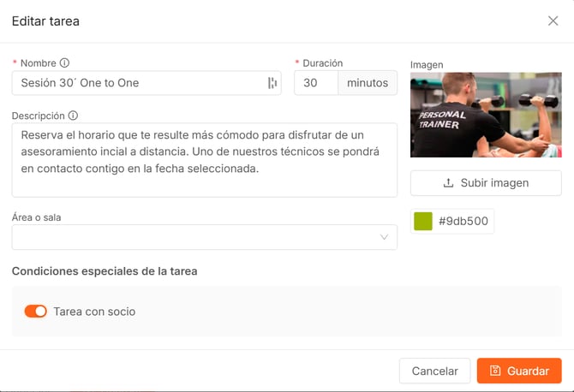Click the personal trainer image thumbnail
574x392 pixels.
point(486,115)
